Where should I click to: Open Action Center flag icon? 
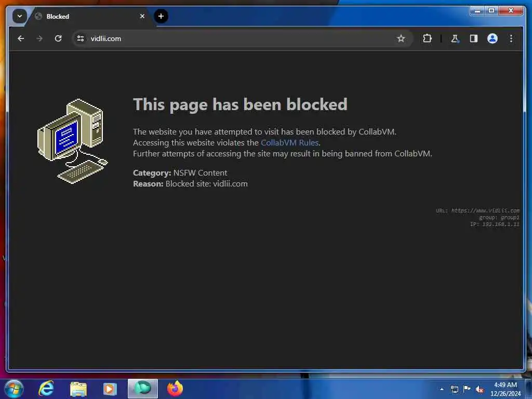coord(467,389)
